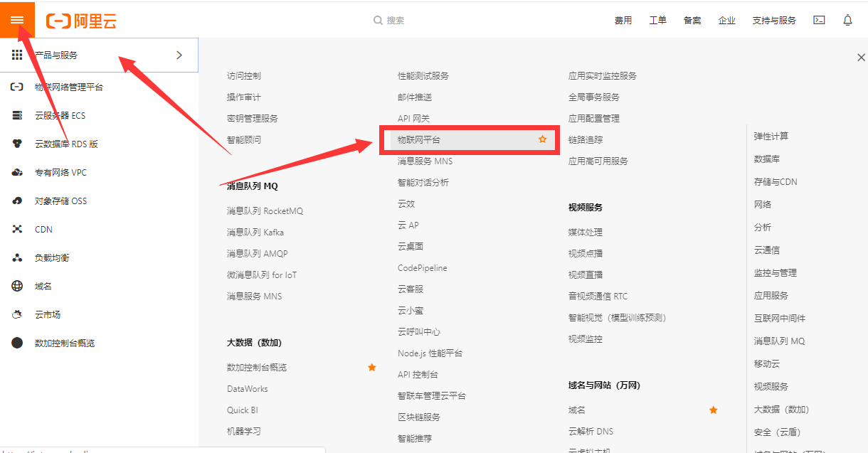This screenshot has height=453, width=868.
Task: Click the VPC cloud sidebar icon
Action: point(17,172)
